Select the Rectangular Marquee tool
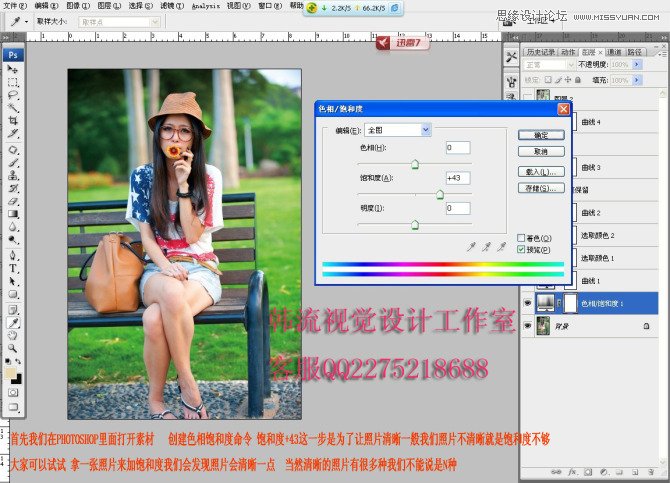 (13, 82)
